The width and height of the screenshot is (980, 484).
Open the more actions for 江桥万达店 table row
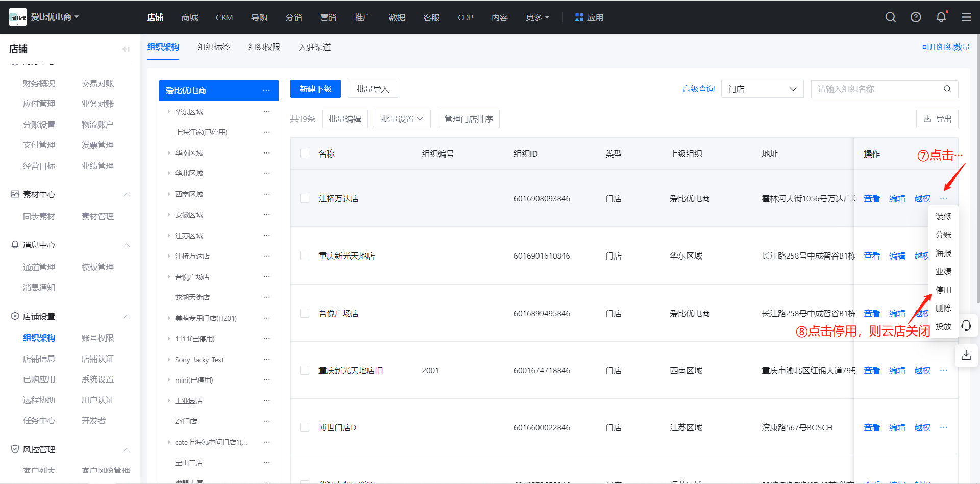(x=944, y=198)
